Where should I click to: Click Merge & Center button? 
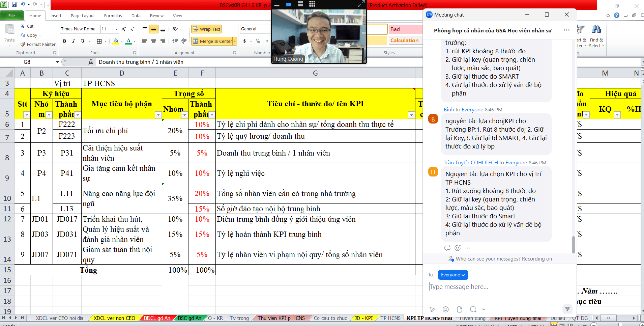(x=212, y=41)
